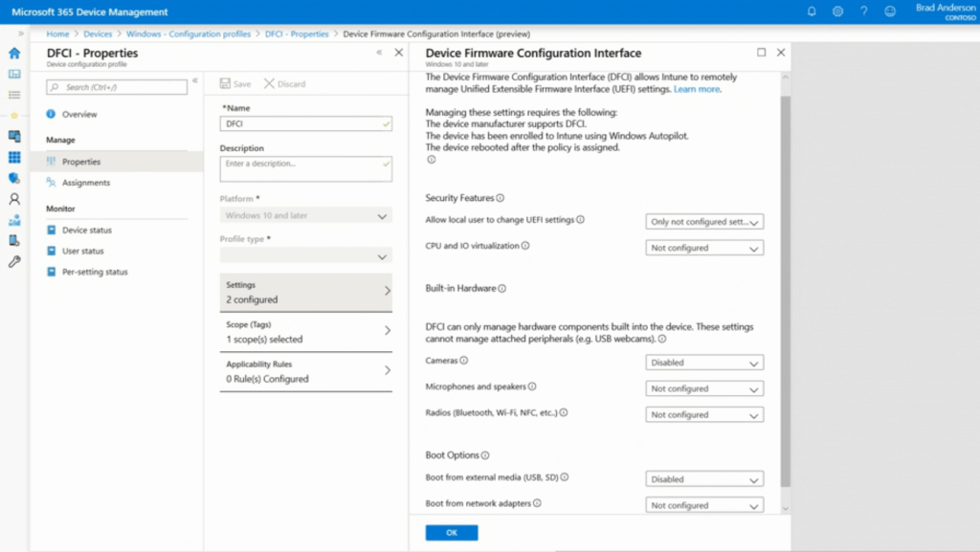The image size is (980, 552).
Task: Click info icon next to Radios setting
Action: point(563,412)
